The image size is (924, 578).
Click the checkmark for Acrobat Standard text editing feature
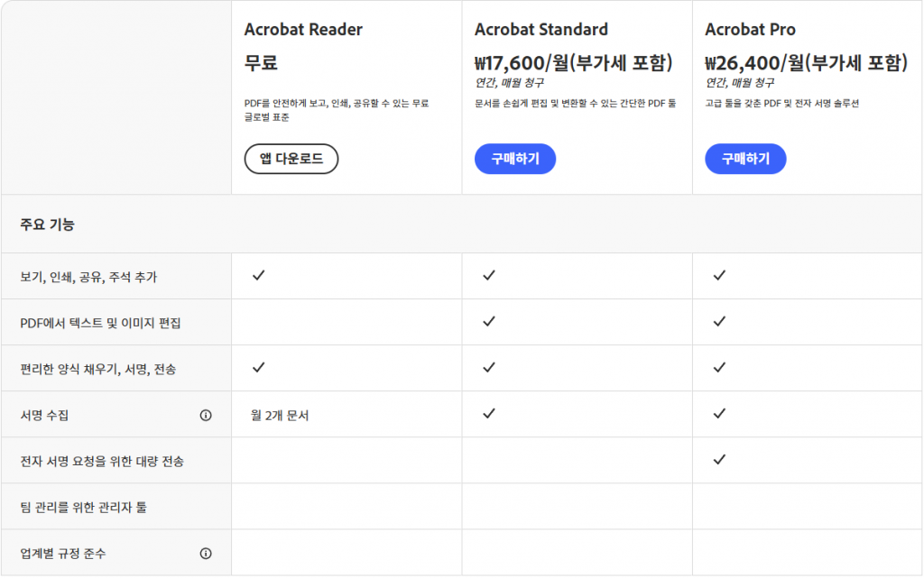(488, 322)
